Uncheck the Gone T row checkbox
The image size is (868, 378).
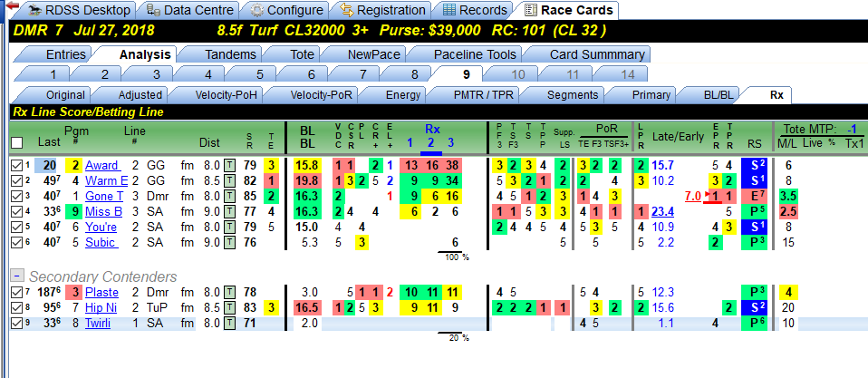coord(17,196)
